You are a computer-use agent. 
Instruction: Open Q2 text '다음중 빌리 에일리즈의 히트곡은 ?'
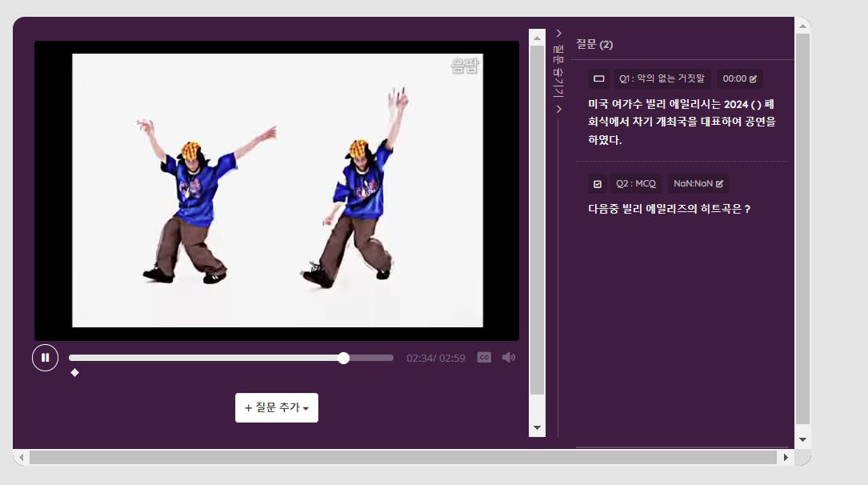pos(670,209)
